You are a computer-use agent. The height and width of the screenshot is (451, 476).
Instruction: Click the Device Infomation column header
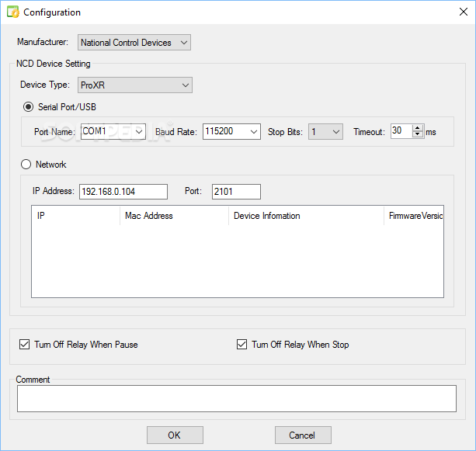pos(306,216)
